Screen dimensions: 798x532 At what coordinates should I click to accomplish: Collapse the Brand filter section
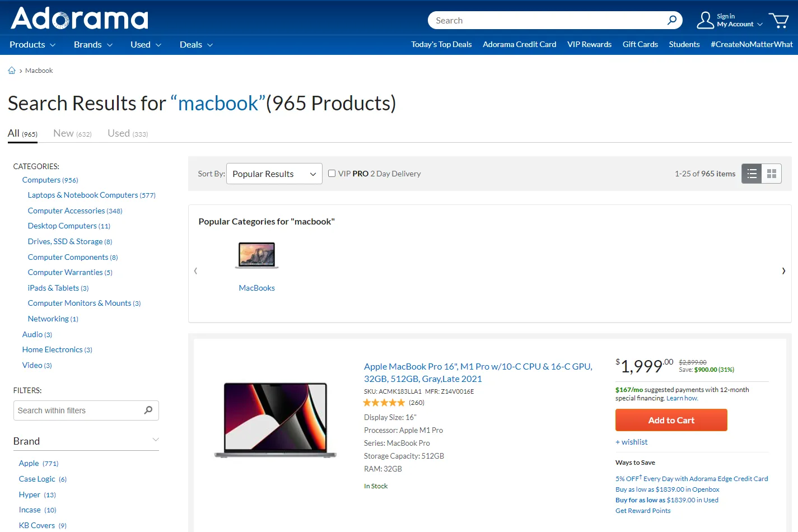click(156, 440)
